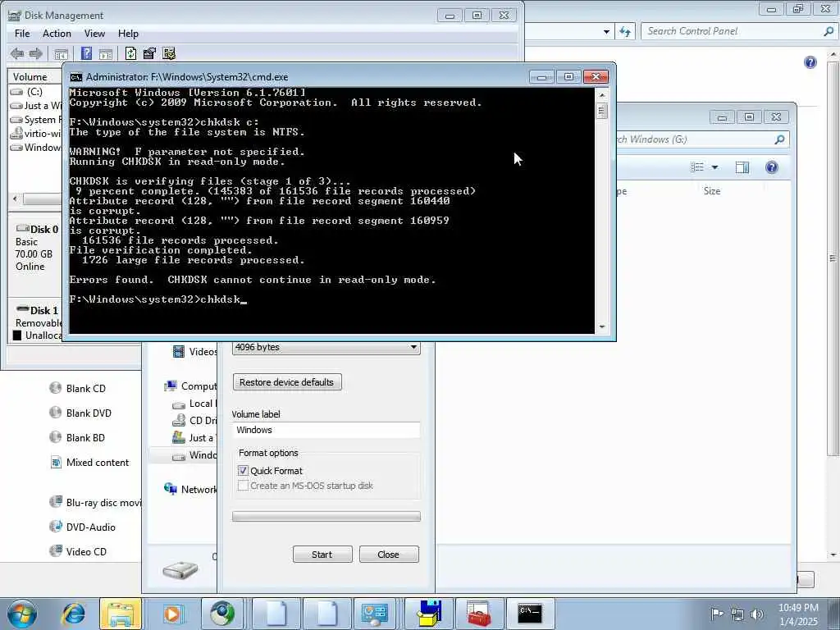Open the blue Help icon in Disk Management toolbar
This screenshot has height=630, width=840.
[x=86, y=53]
